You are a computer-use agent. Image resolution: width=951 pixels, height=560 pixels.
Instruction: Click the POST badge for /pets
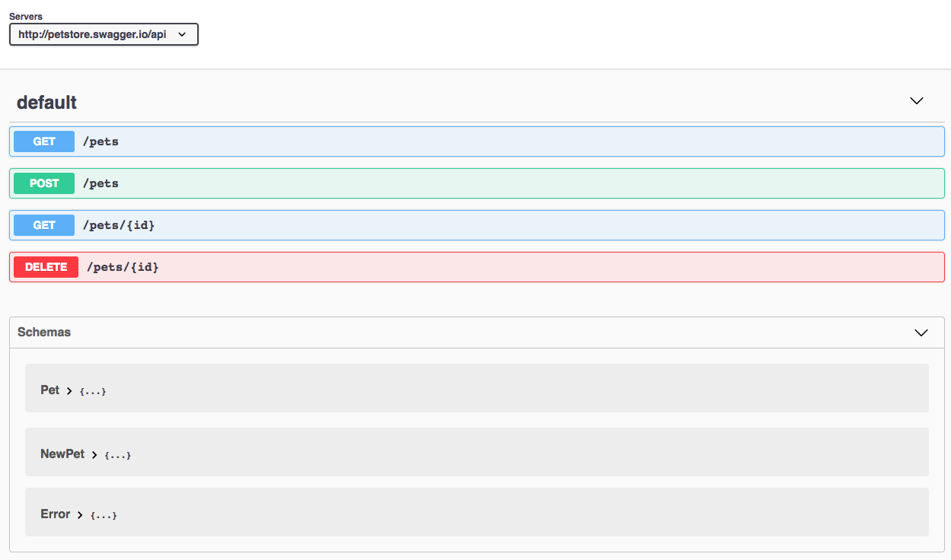[44, 183]
